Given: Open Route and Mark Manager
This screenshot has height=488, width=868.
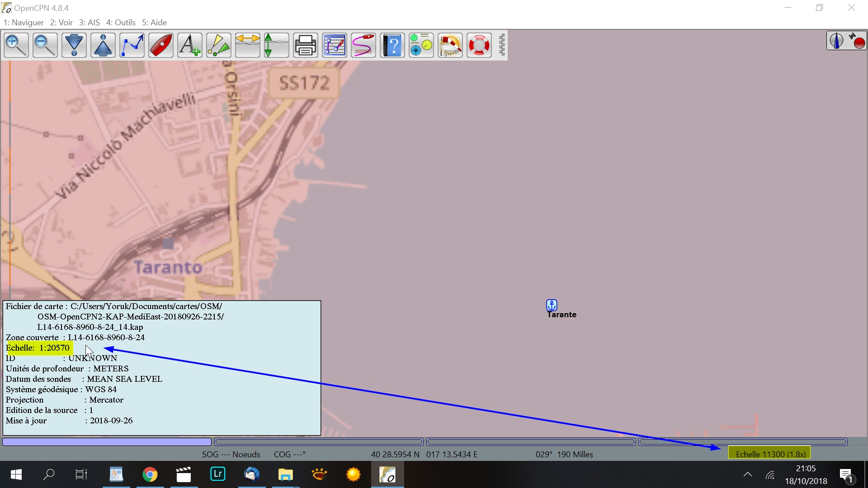Looking at the screenshot, I should point(335,45).
